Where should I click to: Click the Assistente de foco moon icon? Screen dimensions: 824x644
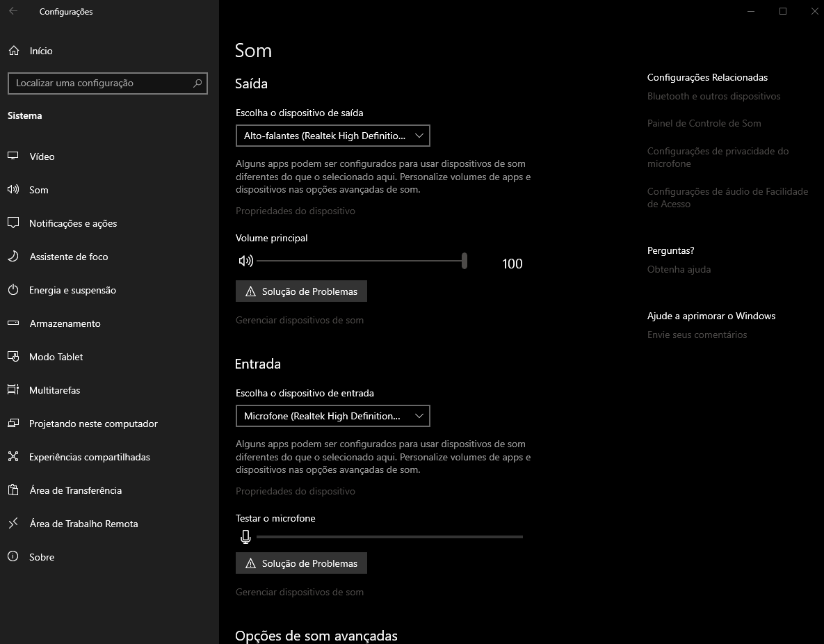point(13,256)
